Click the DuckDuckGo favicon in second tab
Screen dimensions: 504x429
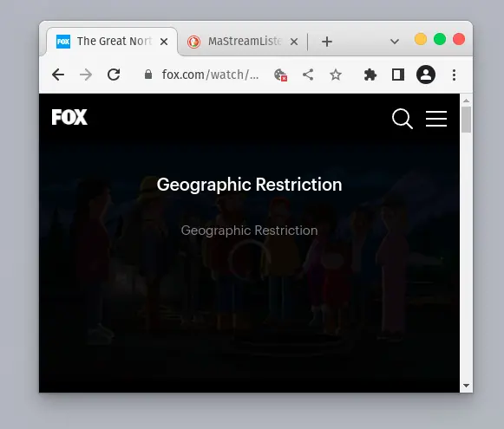(x=193, y=42)
